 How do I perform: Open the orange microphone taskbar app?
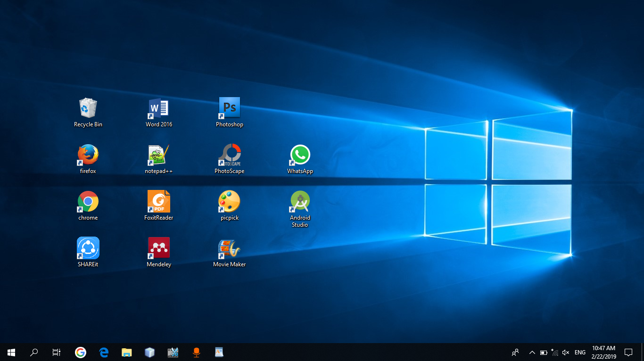[196, 352]
